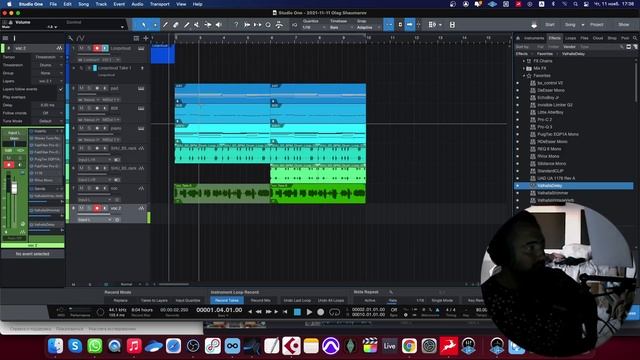Click the Add Tracks plus icon

click(x=146, y=38)
